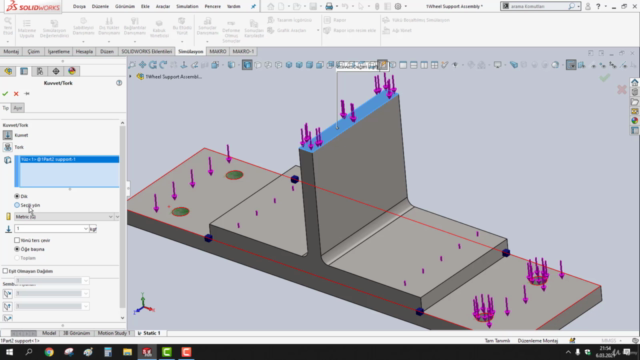Open Chrome from the Windows taskbar
640x360 pixels.
[49, 352]
